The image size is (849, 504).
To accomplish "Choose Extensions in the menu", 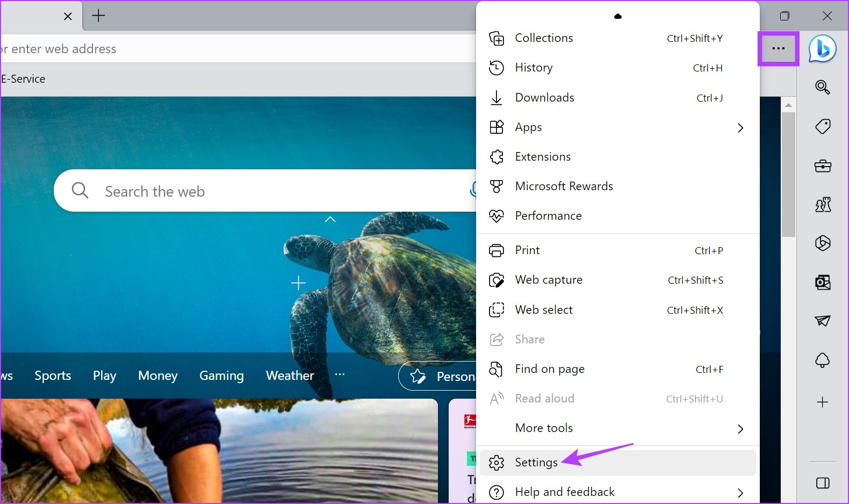I will click(x=542, y=157).
